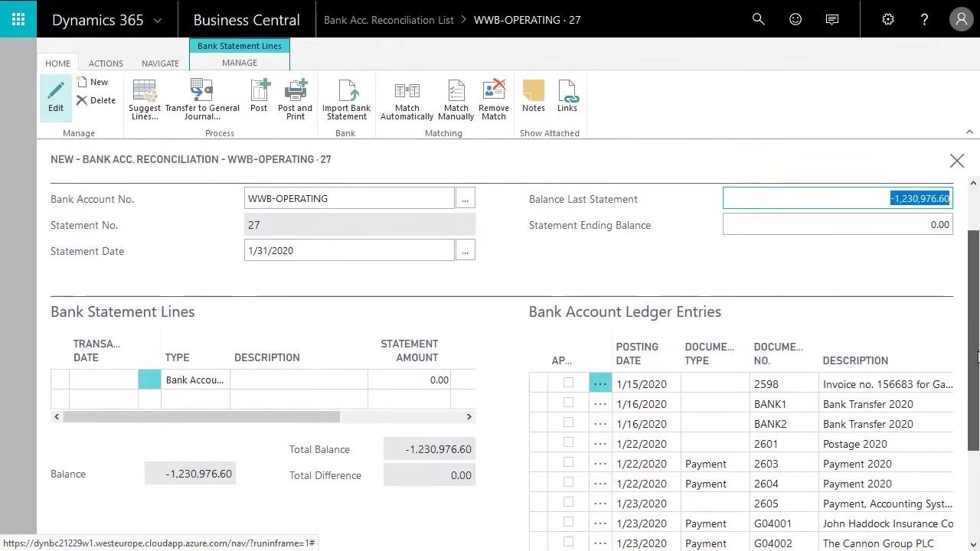
Task: Open the chat message icon
Action: [x=832, y=19]
